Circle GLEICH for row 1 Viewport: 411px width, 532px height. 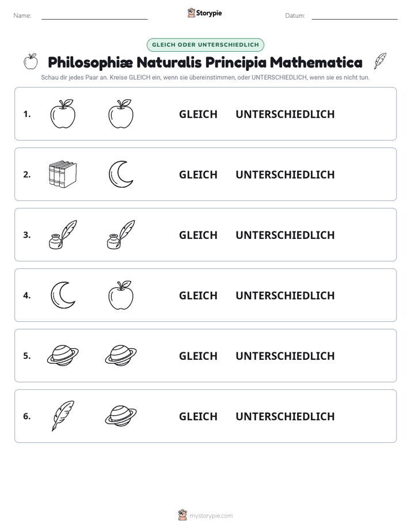pos(198,115)
